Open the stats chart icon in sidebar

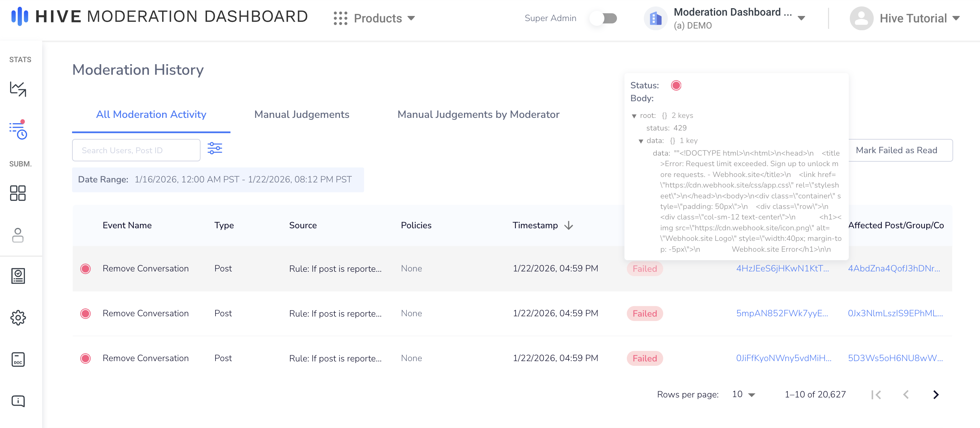click(18, 89)
